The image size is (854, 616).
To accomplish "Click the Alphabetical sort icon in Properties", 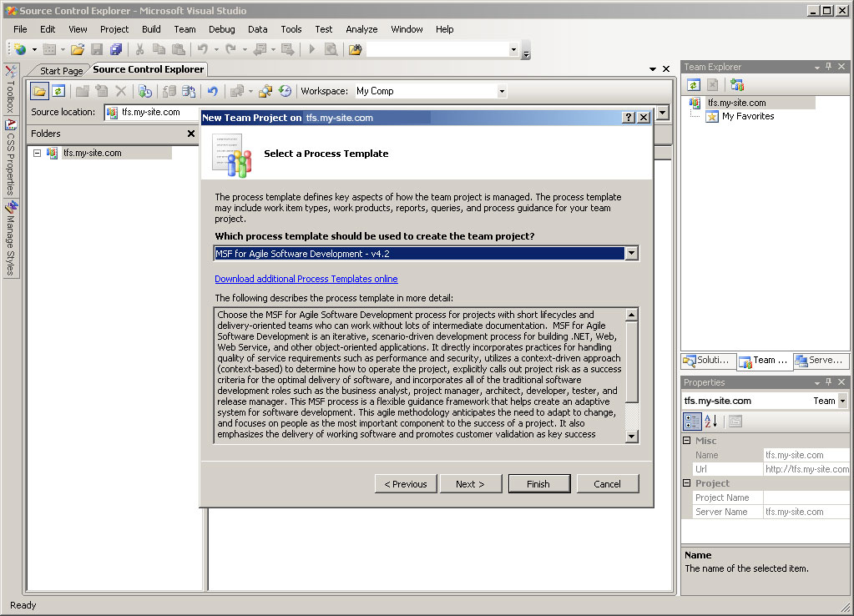I will click(x=710, y=421).
